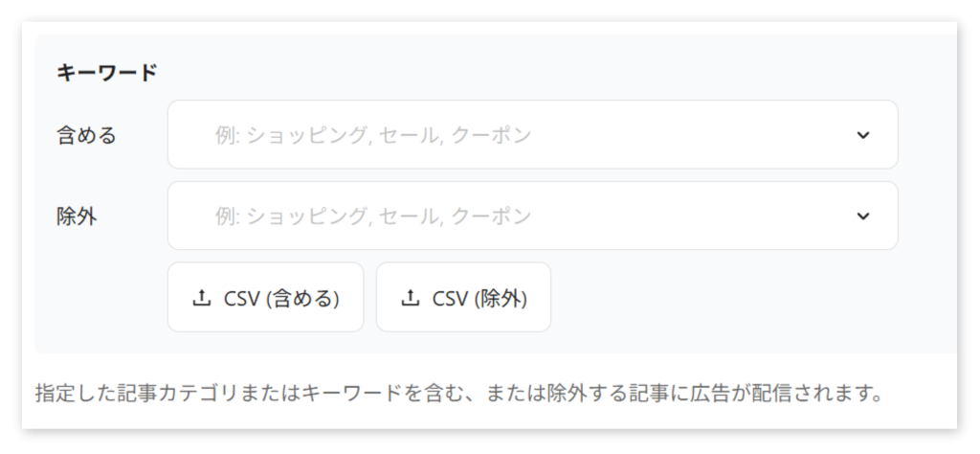The image size is (980, 454).
Task: Click the 含める row label
Action: coord(86,135)
